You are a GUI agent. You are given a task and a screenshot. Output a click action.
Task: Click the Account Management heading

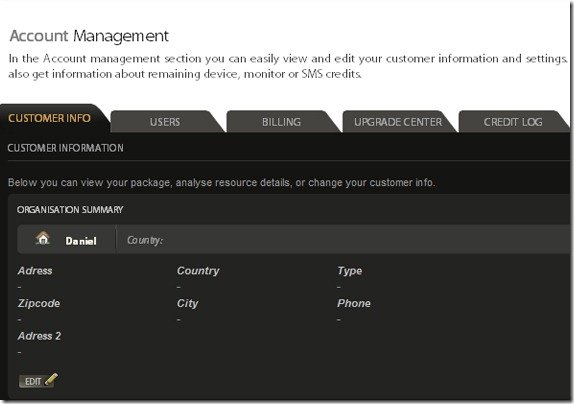click(x=89, y=36)
